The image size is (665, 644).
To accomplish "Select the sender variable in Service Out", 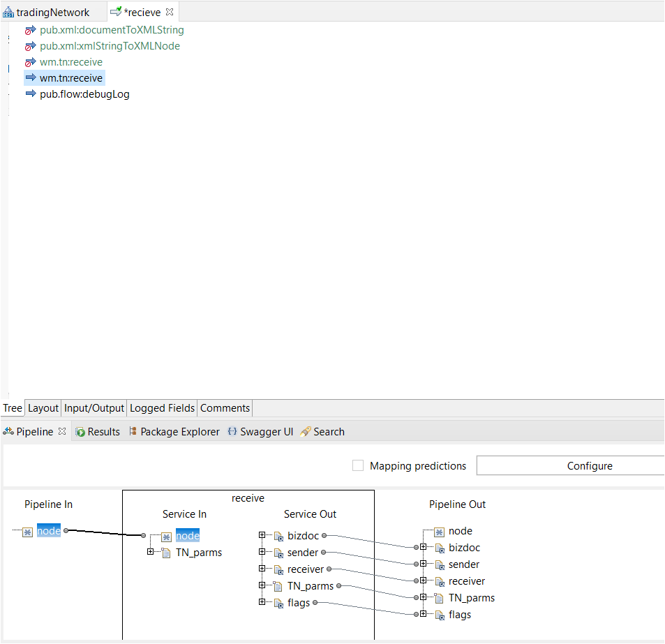I will coord(303,552).
